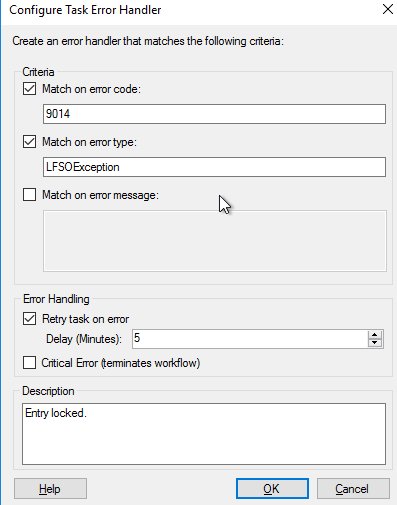Click inside the error message text area
The width and height of the screenshot is (397, 505).
click(x=215, y=241)
